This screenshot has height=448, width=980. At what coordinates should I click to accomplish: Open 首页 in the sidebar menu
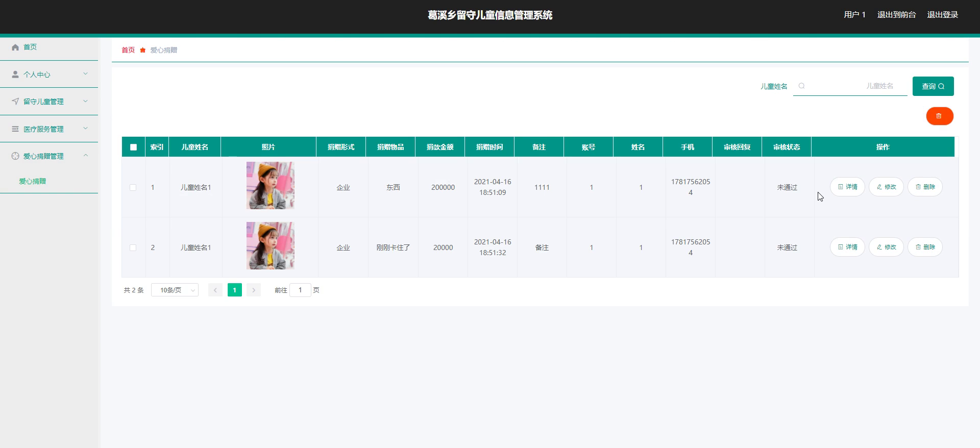pos(49,47)
